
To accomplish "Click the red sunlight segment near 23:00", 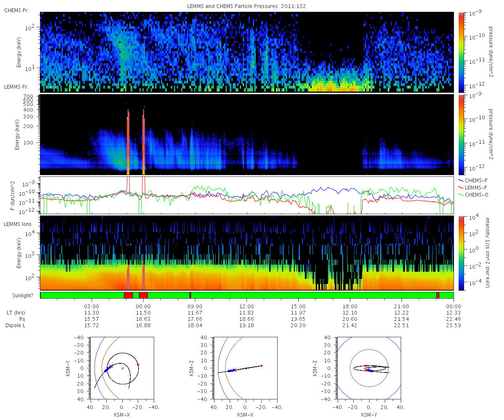I will pos(438,295).
